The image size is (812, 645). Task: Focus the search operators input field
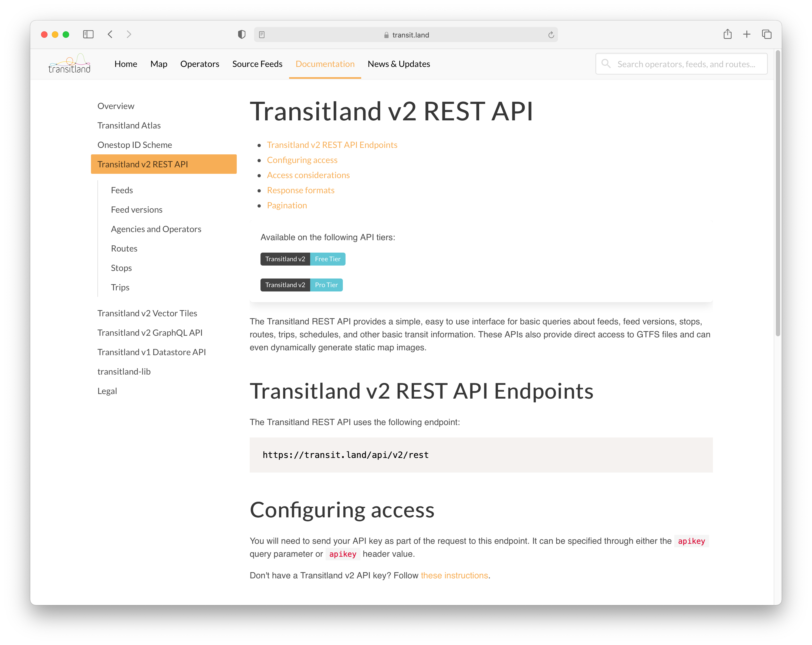point(686,64)
